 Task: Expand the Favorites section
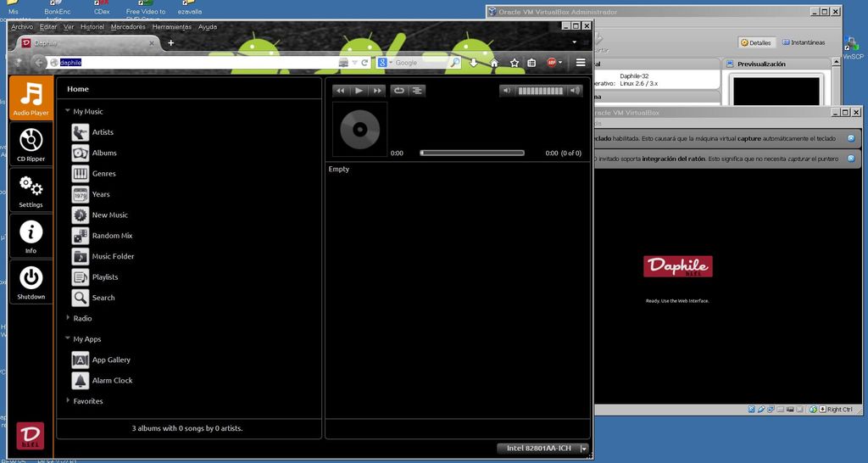tap(68, 400)
